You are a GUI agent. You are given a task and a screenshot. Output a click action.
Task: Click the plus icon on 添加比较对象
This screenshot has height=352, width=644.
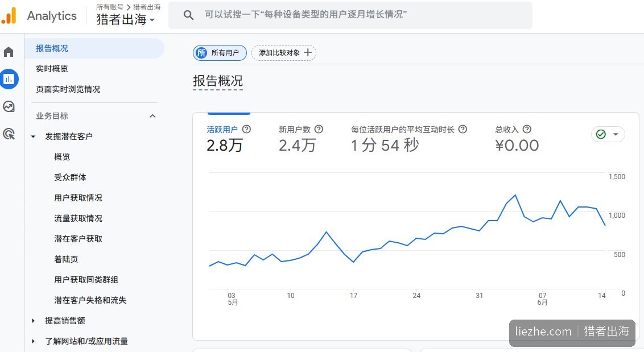(308, 52)
